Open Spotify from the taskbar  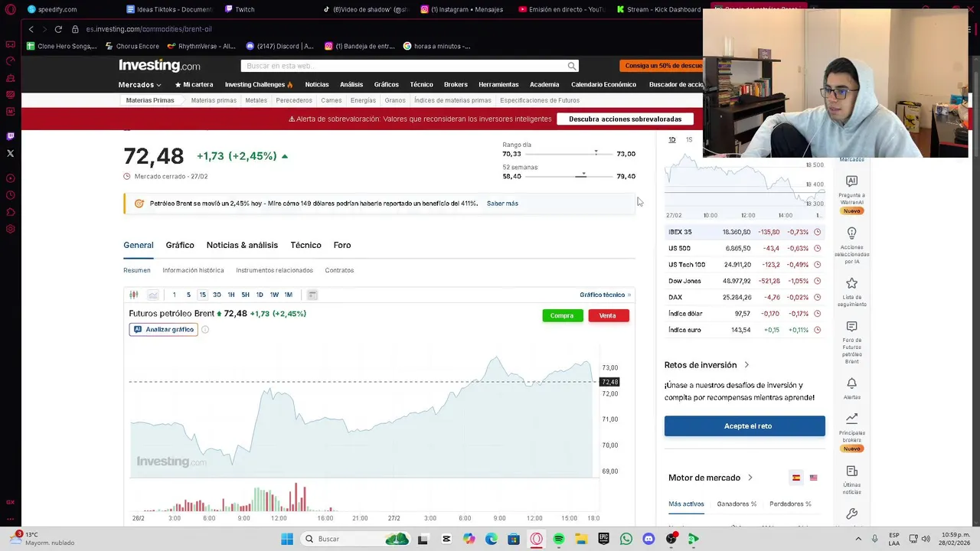[x=559, y=539]
